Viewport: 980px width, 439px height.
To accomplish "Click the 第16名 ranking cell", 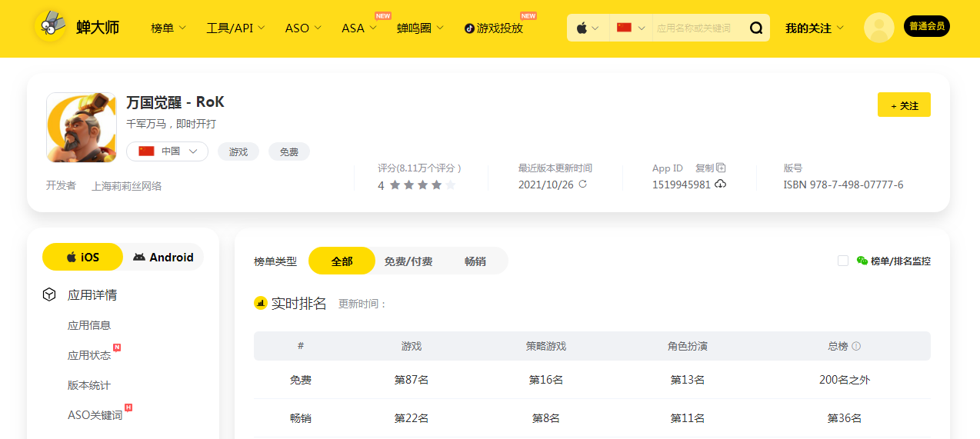I will [x=546, y=380].
